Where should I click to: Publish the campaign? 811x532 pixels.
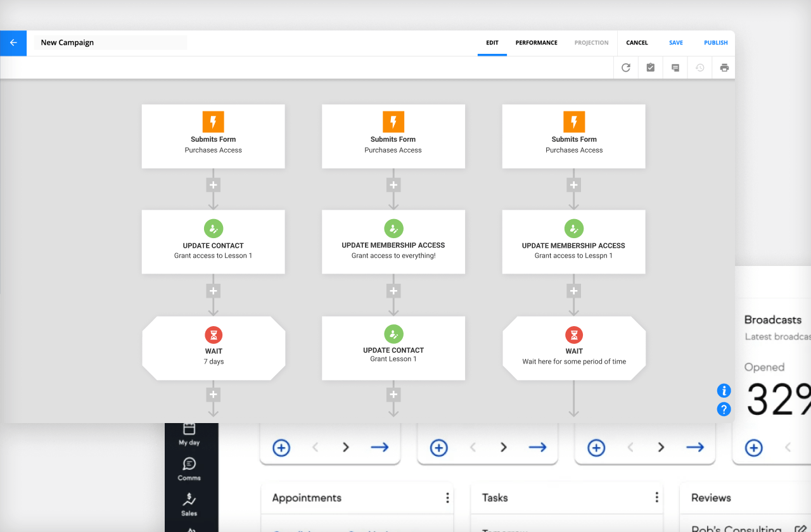(x=715, y=42)
